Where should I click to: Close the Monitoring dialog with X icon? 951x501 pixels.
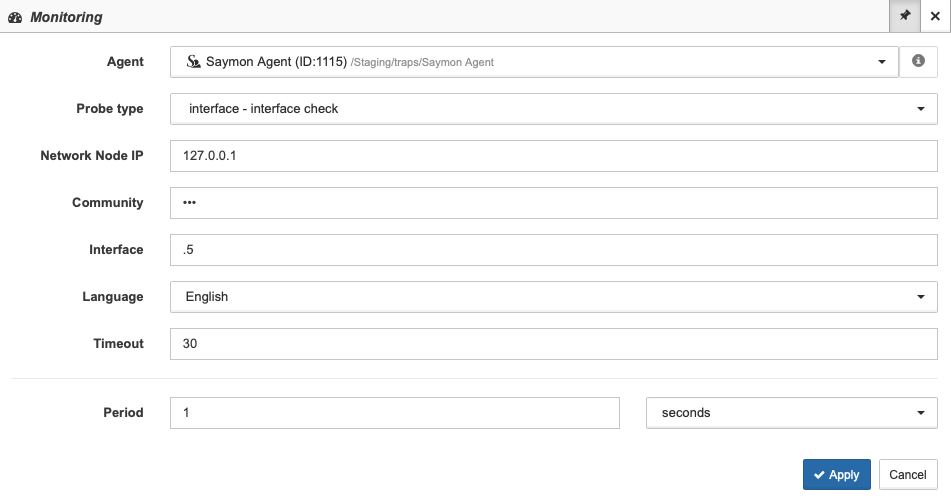(935, 16)
